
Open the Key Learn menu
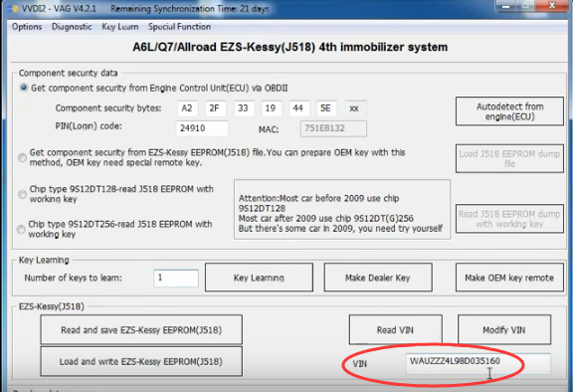119,27
